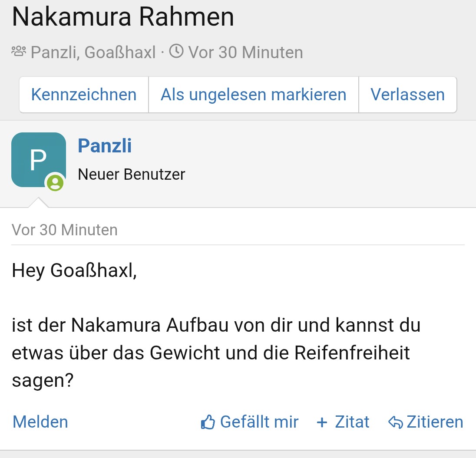Click the Neuer Benutzer user title

pos(132,175)
